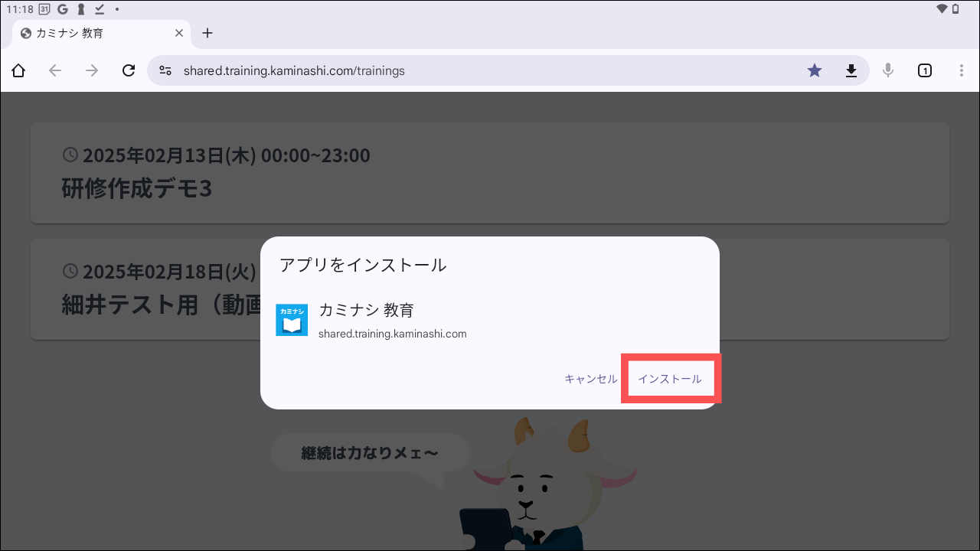The width and height of the screenshot is (980, 551).
Task: Click the clock icon on 研修作成デモ3 card
Action: pos(70,155)
